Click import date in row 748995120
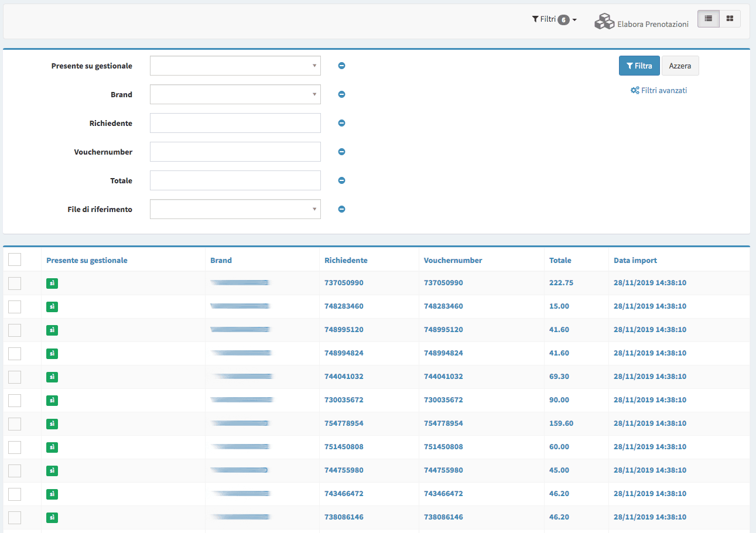 (650, 329)
